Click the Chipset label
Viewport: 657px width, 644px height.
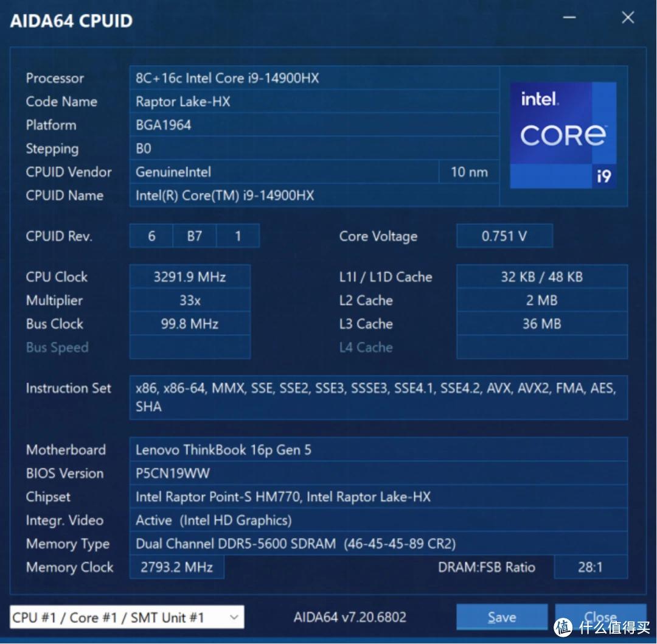point(48,497)
